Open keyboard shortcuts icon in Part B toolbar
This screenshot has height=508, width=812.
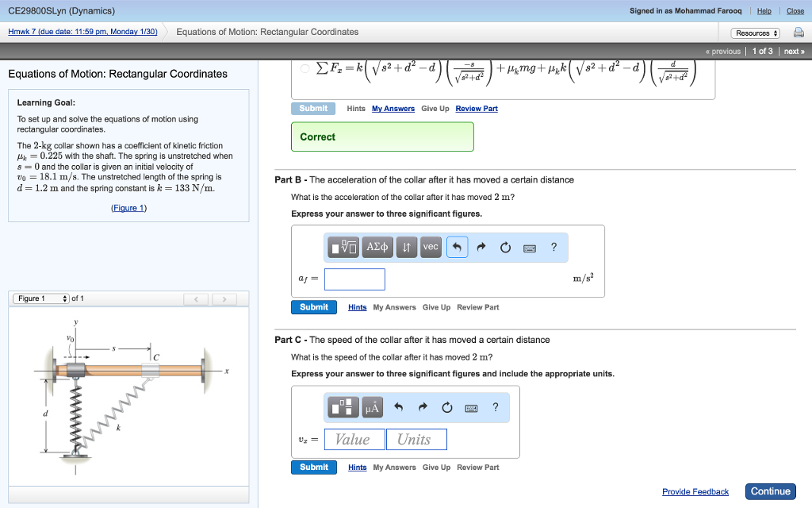[x=553, y=247]
